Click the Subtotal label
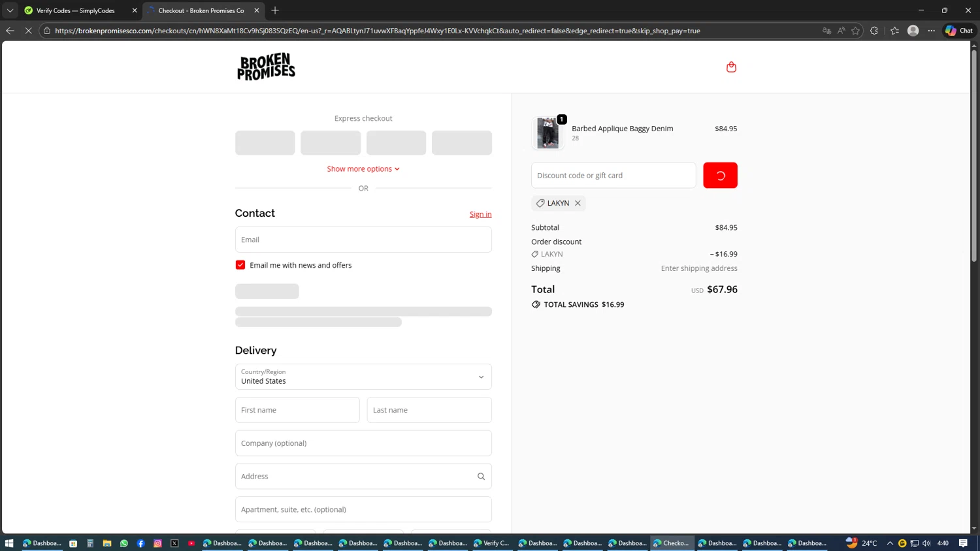Screen dimensions: 980x551 (x=545, y=228)
